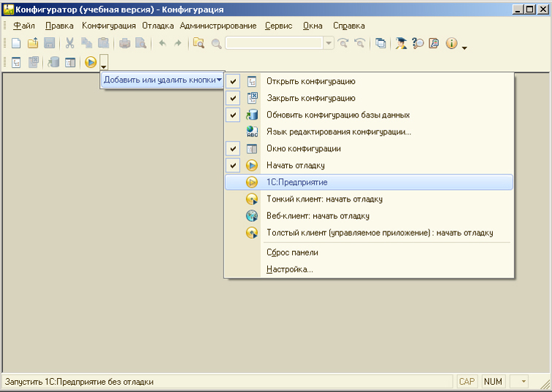The height and width of the screenshot is (392, 552).
Task: Enable 1С:Предприятие button in list
Action: click(369, 182)
